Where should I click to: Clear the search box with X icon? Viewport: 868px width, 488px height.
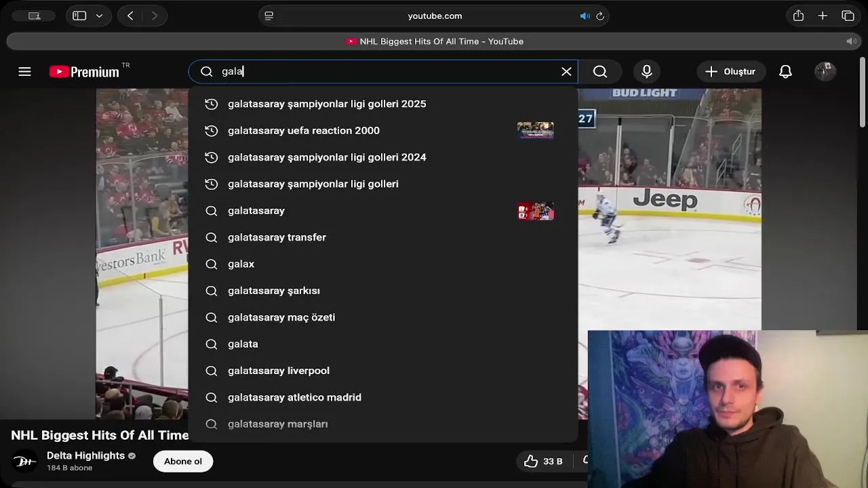tap(566, 71)
